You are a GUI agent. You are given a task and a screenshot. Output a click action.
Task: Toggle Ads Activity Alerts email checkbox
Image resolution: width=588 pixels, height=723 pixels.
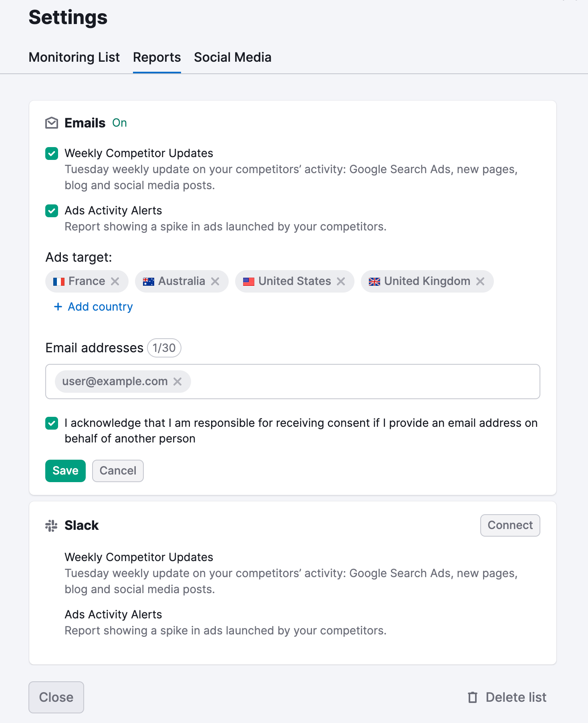coord(52,211)
